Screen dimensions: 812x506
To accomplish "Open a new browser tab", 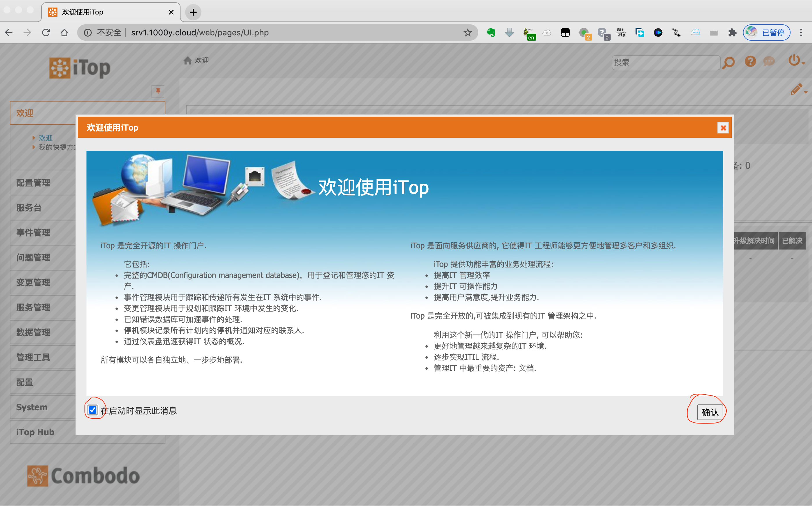I will pyautogui.click(x=193, y=12).
